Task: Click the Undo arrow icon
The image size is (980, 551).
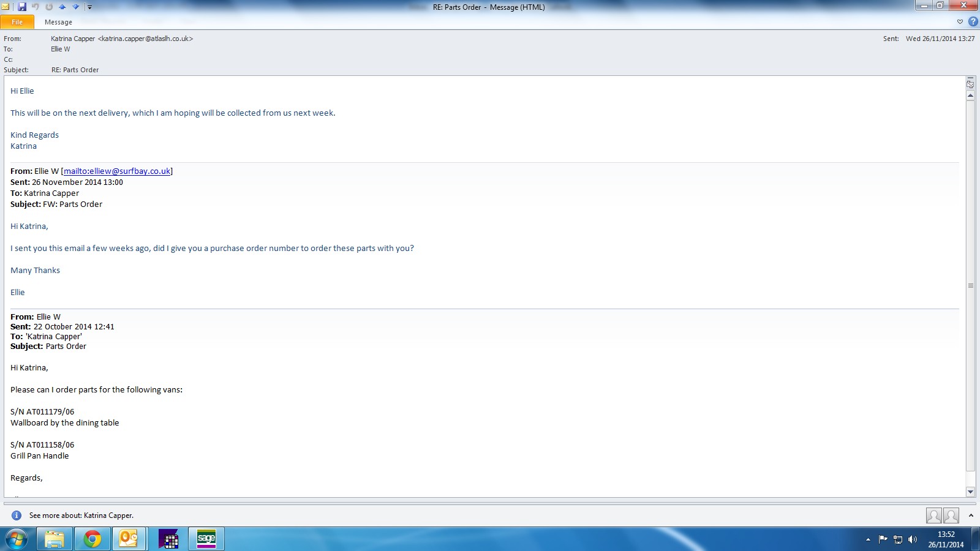Action: point(36,7)
